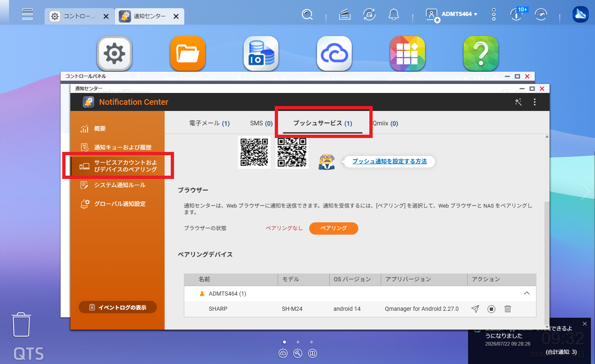Launch the App Center colorful grid icon
This screenshot has height=364, width=595.
coord(407,54)
